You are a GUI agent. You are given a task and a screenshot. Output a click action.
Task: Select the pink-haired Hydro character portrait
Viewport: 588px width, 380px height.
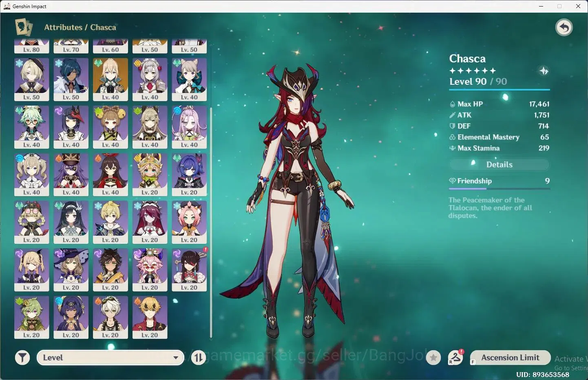(189, 127)
